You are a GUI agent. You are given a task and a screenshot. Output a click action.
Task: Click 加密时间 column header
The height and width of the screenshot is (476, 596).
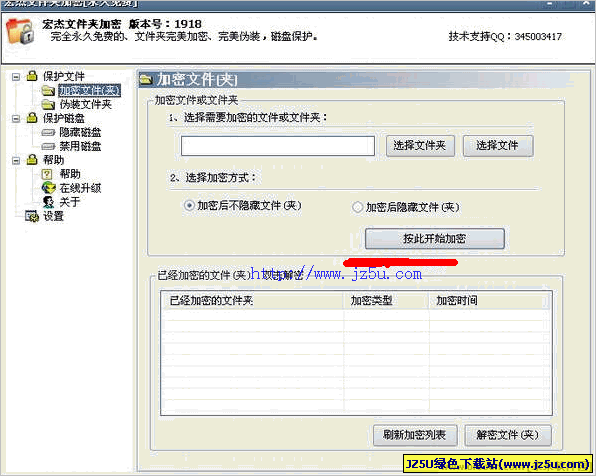click(490, 301)
